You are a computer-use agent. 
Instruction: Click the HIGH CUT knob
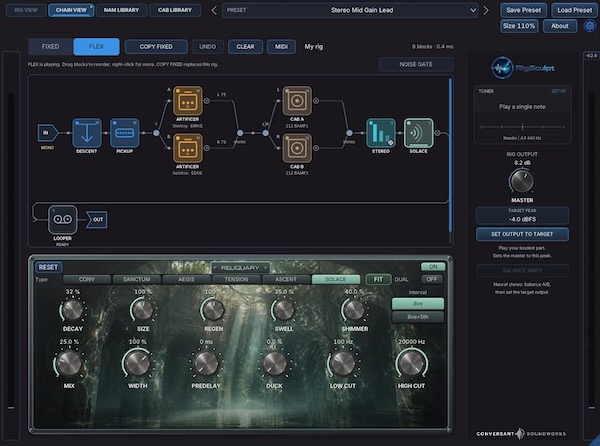click(411, 363)
